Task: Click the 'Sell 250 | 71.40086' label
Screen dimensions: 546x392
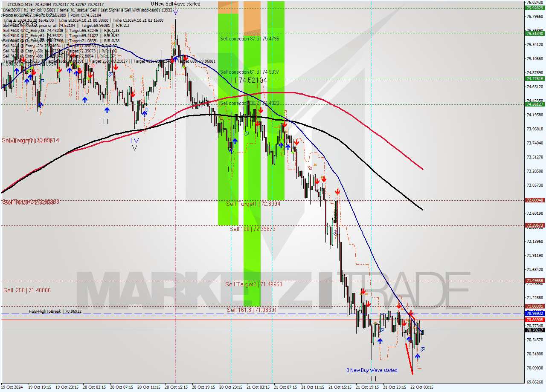Action: click(x=27, y=290)
